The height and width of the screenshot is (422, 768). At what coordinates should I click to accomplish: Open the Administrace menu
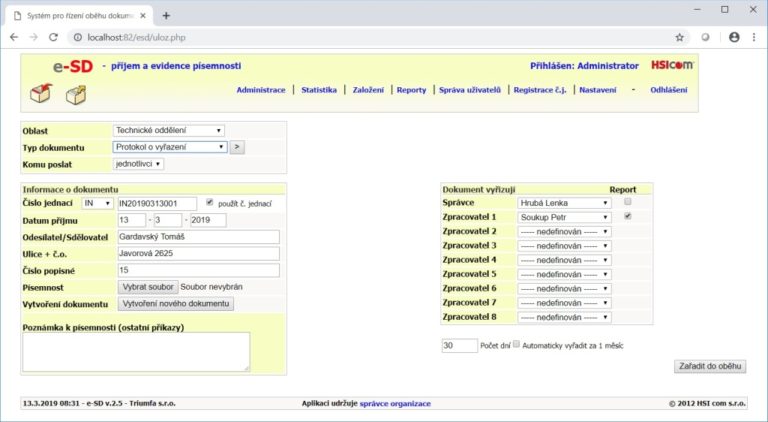(x=261, y=90)
